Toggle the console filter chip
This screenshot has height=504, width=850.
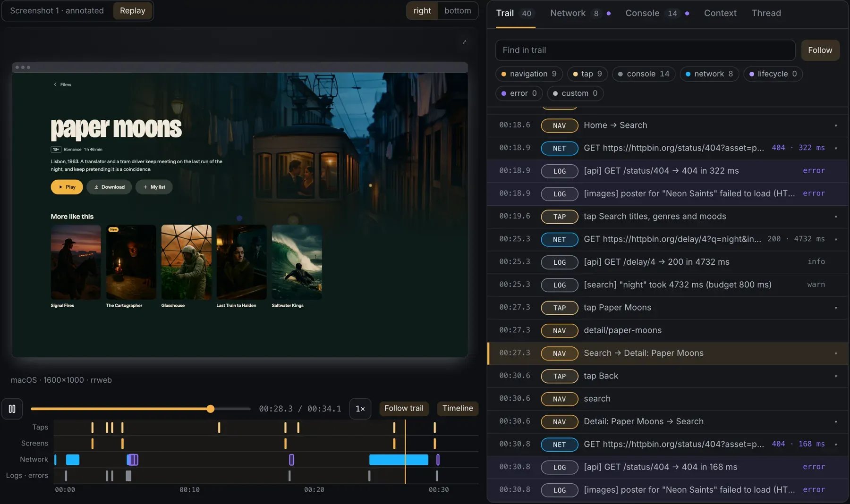click(644, 74)
